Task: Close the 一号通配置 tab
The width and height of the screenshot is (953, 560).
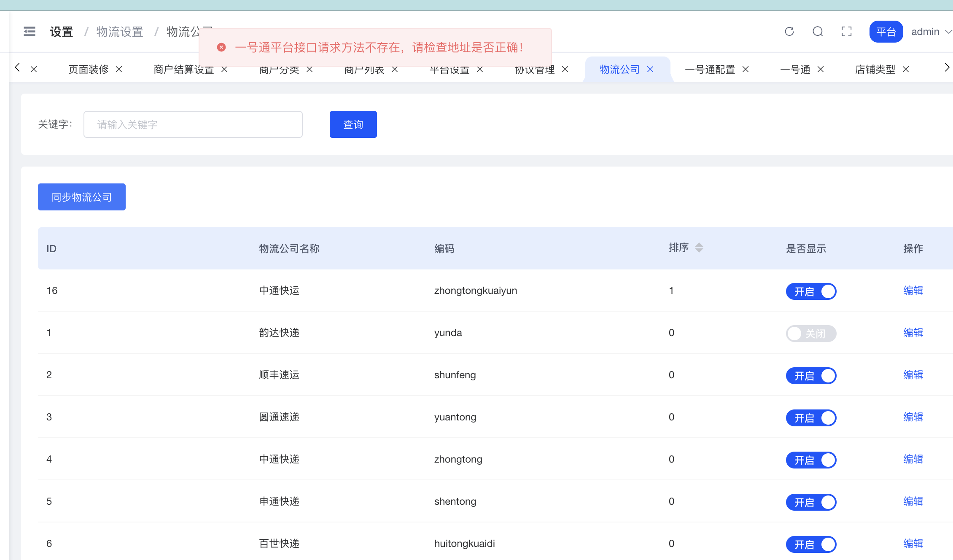Action: pos(746,69)
